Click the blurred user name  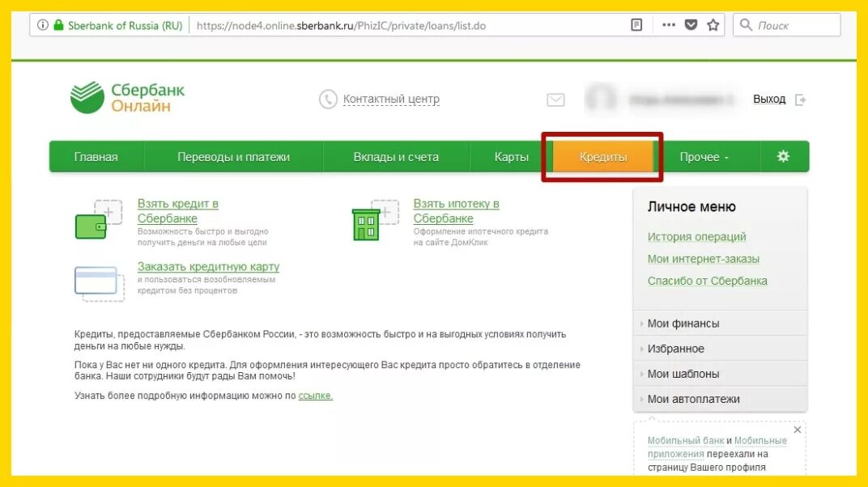click(x=681, y=100)
